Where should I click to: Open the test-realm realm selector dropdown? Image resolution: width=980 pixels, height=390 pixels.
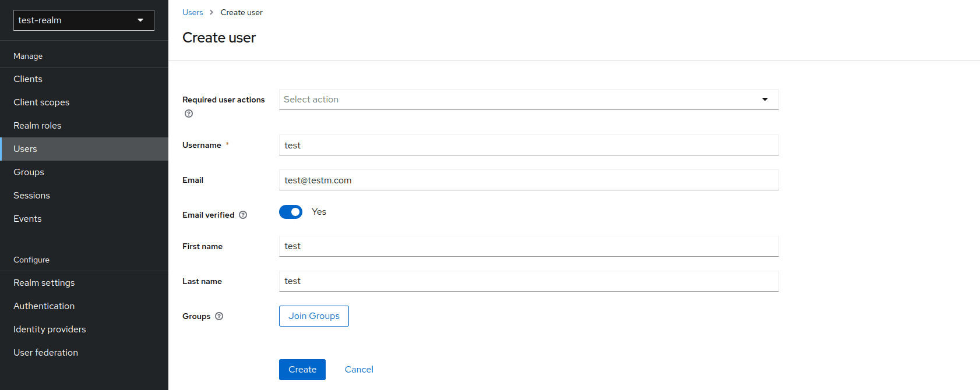point(84,20)
